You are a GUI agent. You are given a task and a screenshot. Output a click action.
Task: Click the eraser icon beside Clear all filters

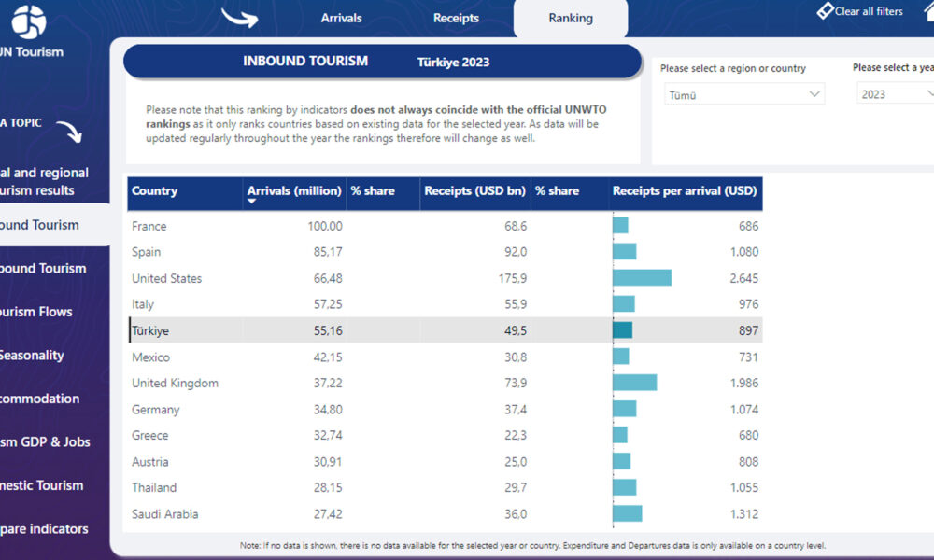824,11
